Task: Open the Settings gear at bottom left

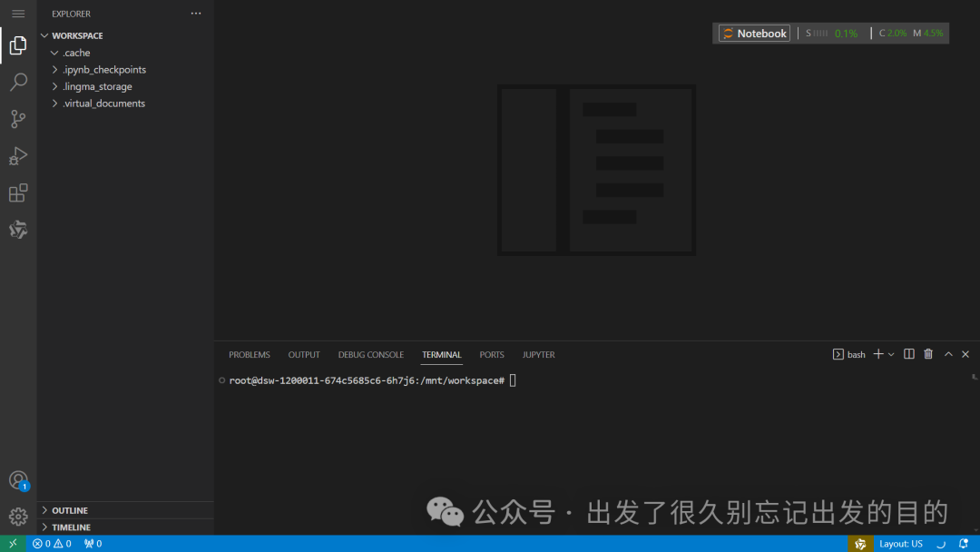Action: pyautogui.click(x=18, y=516)
